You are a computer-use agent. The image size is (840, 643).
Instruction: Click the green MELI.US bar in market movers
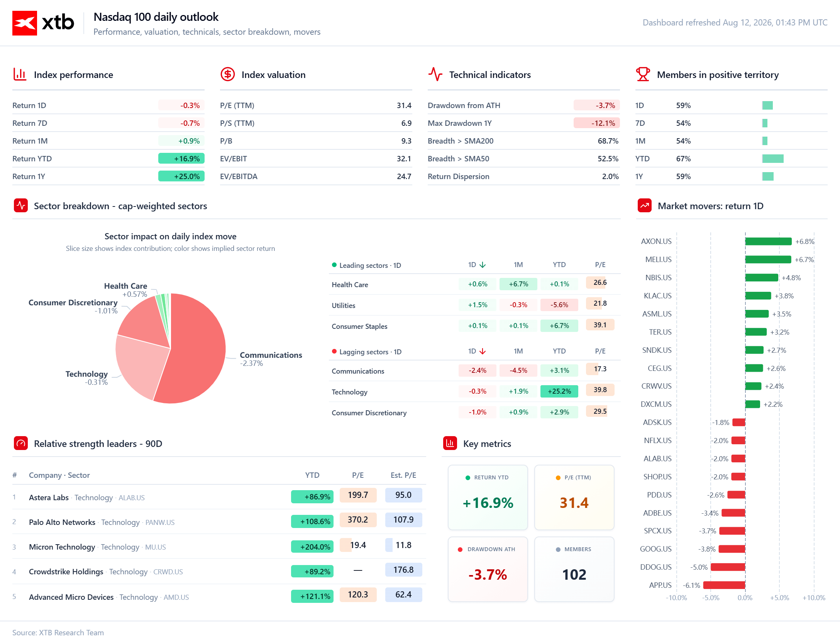click(x=768, y=259)
